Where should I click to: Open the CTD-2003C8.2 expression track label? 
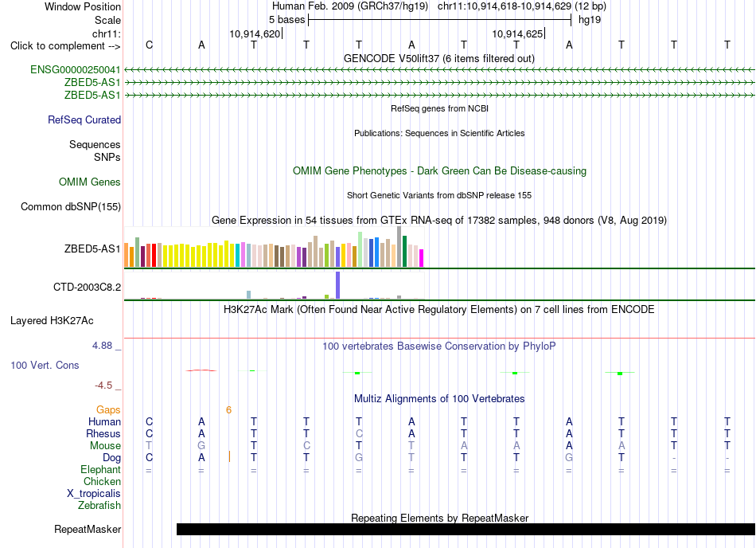click(x=87, y=287)
